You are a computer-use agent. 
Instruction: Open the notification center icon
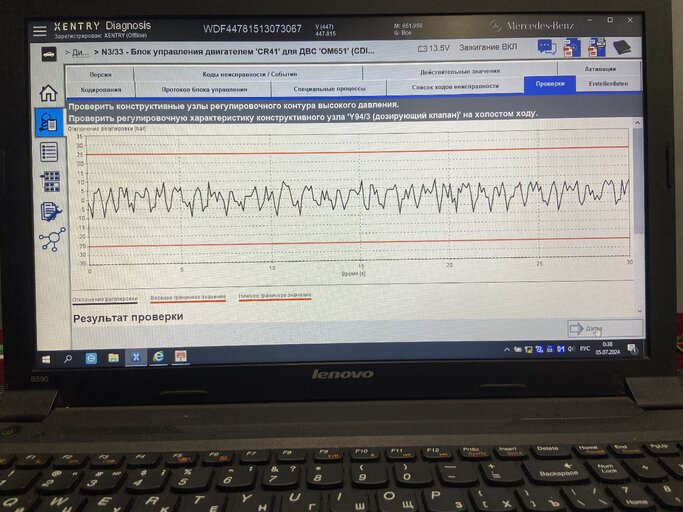(x=632, y=349)
